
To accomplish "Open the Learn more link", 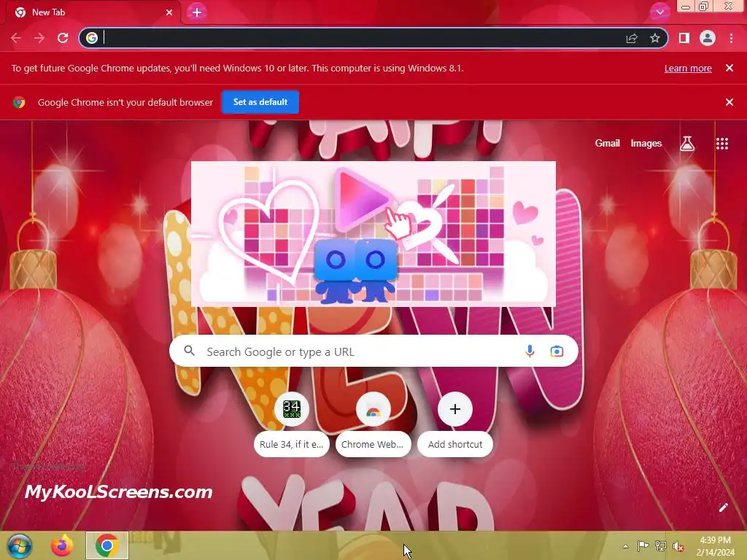I will [688, 68].
